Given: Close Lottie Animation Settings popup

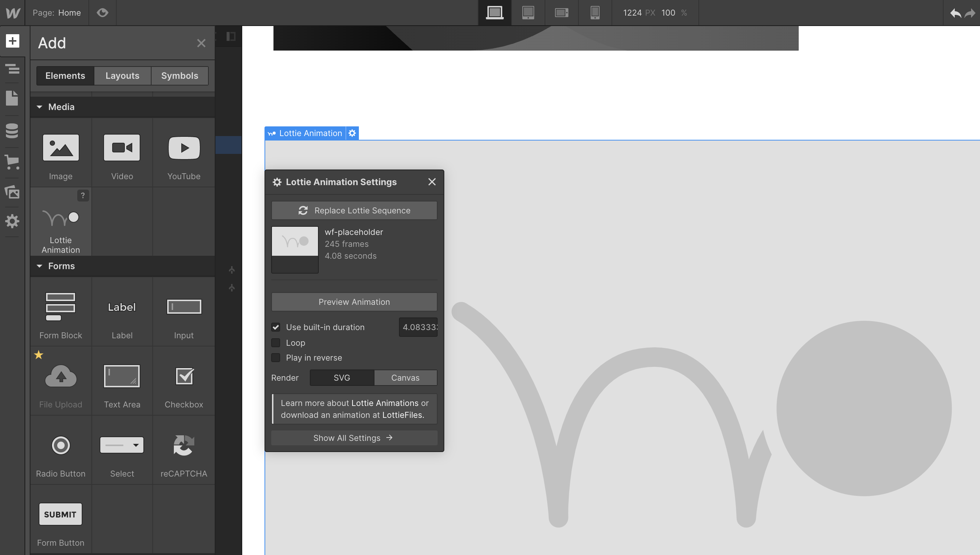Looking at the screenshot, I should point(432,182).
